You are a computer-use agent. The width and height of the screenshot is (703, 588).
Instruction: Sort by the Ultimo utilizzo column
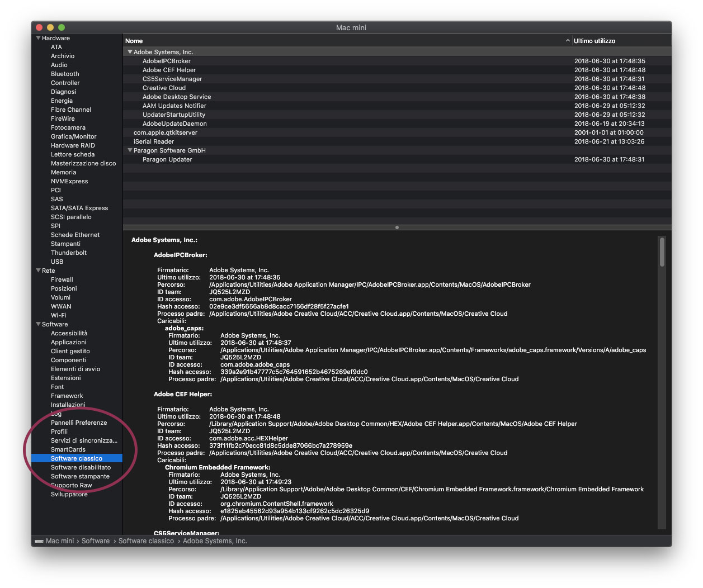tap(594, 41)
